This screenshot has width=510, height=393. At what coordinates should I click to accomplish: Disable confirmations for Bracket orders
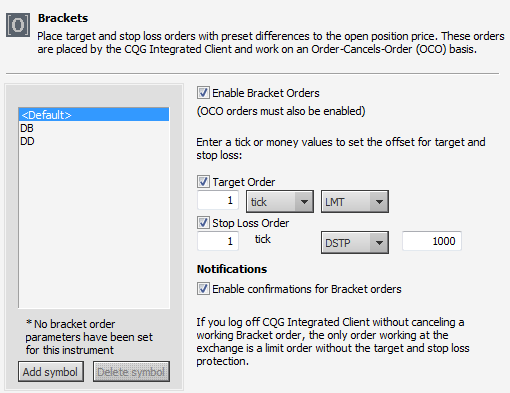coord(203,289)
